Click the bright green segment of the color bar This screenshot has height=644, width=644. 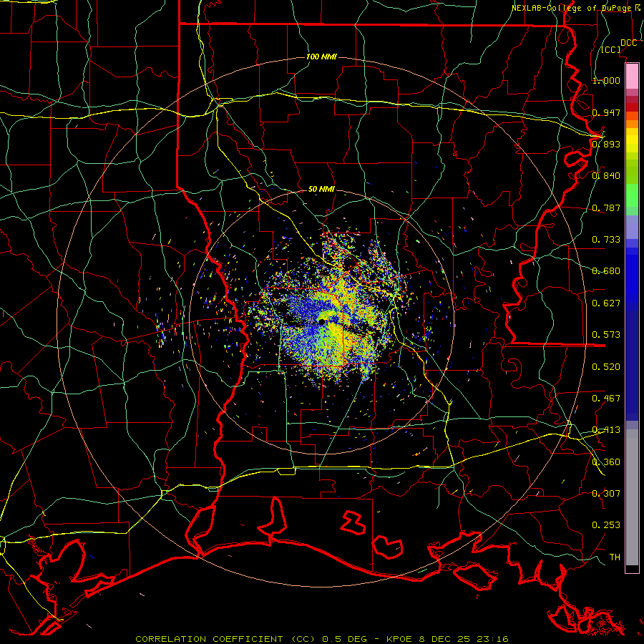click(632, 195)
